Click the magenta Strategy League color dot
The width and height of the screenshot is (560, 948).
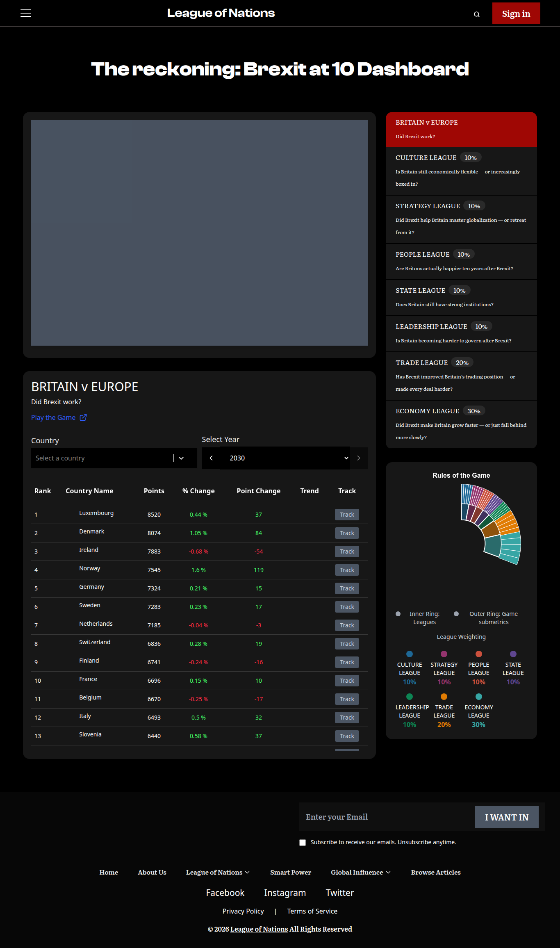pos(444,654)
